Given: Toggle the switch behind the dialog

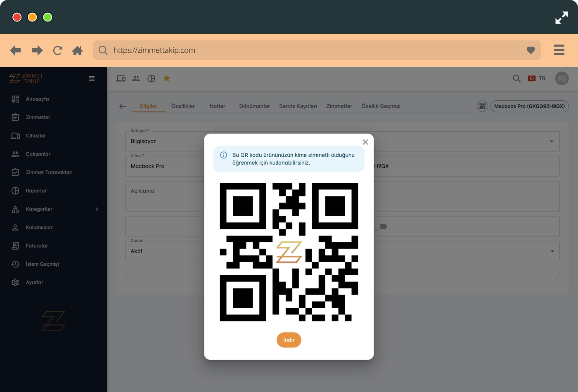Looking at the screenshot, I should (381, 227).
